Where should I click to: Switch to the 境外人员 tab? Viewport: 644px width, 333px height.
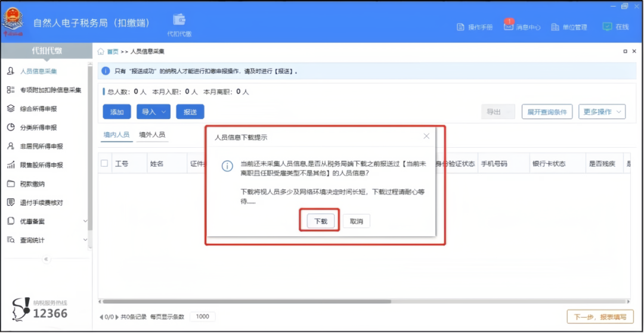pyautogui.click(x=151, y=135)
